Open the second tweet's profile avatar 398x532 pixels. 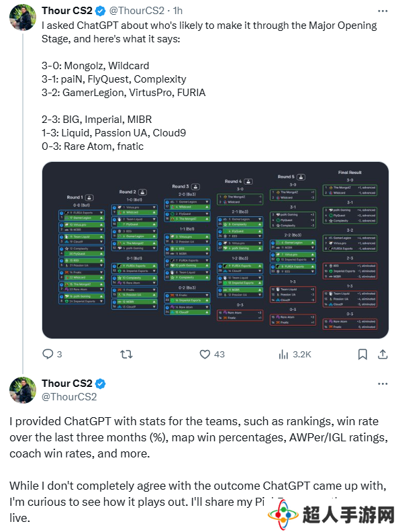point(23,390)
